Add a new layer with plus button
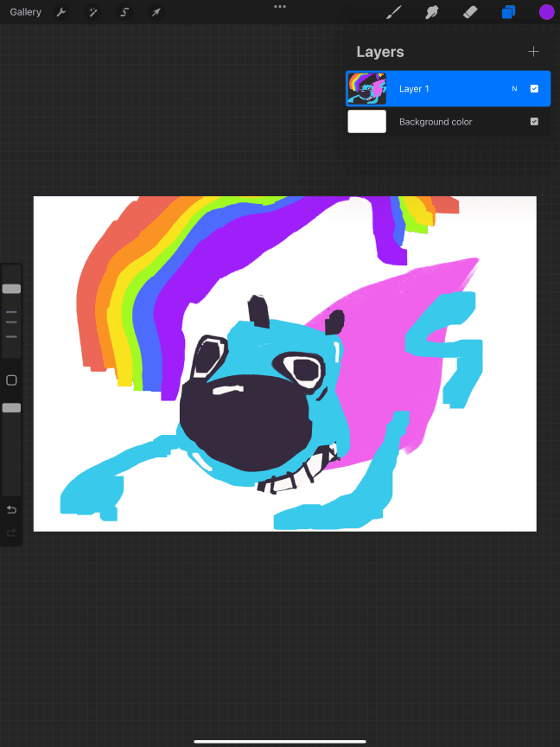The width and height of the screenshot is (560, 747). pos(533,52)
